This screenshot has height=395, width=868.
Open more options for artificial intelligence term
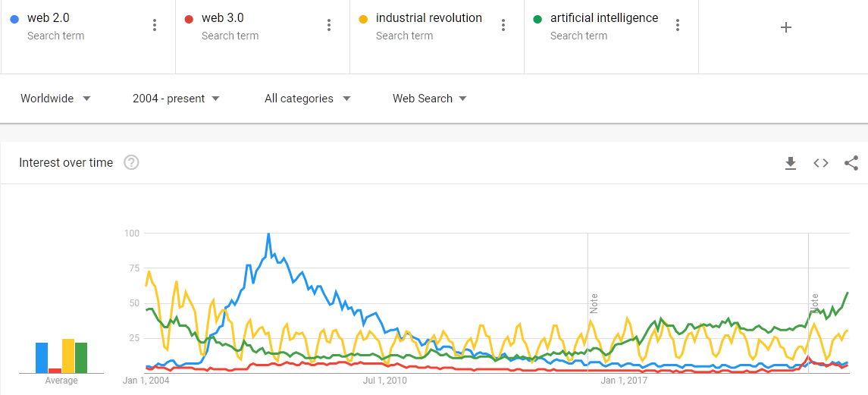tap(678, 25)
